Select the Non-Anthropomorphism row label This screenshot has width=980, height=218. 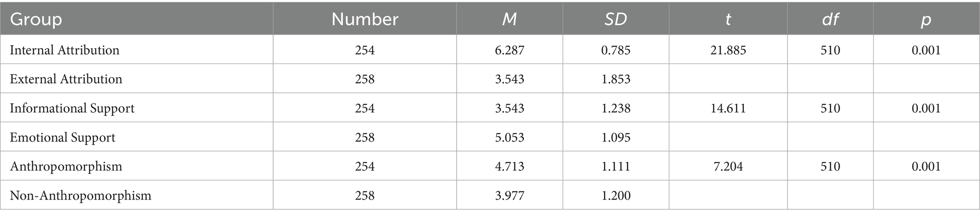point(81,195)
